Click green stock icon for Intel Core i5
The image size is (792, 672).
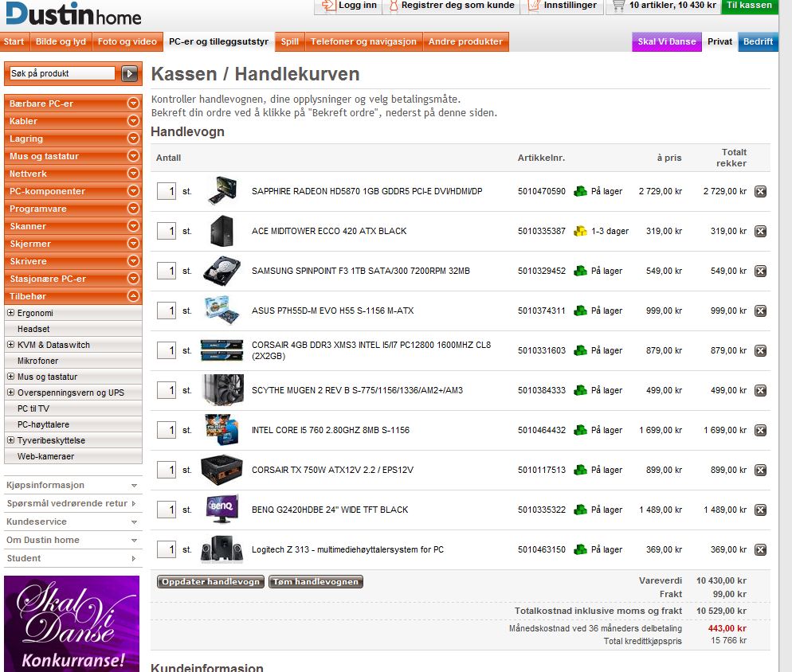tap(580, 430)
